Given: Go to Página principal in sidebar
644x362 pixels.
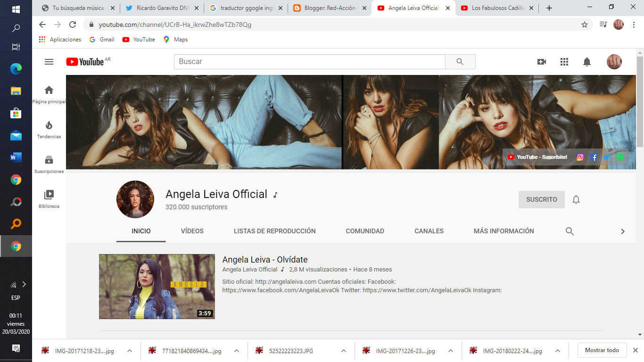Looking at the screenshot, I should [49, 95].
